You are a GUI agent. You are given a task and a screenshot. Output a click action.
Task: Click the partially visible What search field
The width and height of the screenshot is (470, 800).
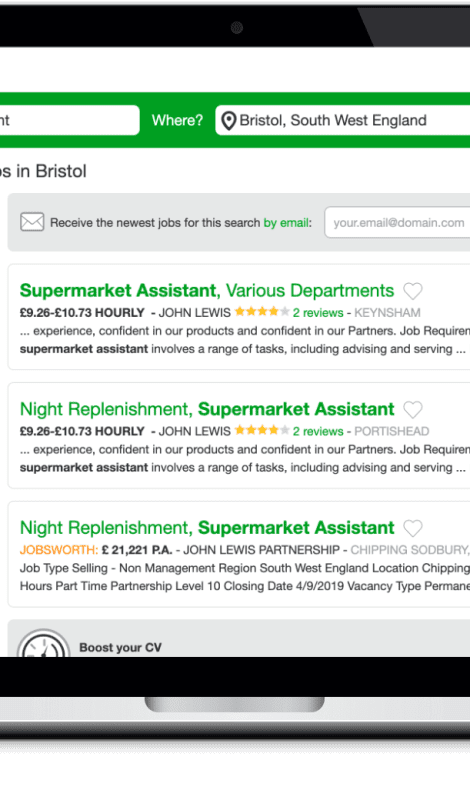tap(69, 120)
